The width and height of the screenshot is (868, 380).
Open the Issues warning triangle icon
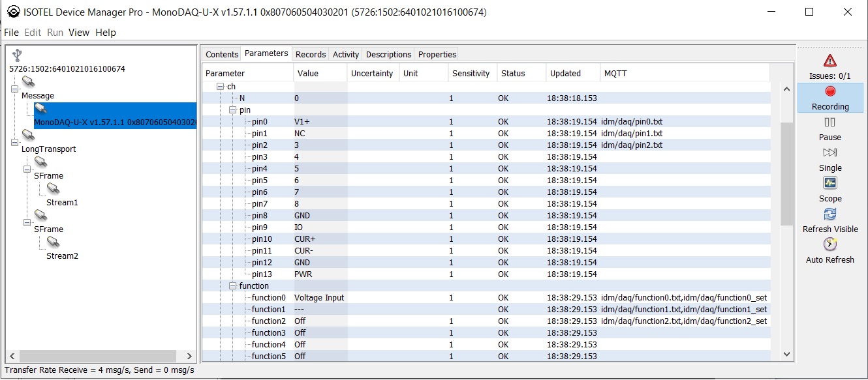click(x=830, y=61)
